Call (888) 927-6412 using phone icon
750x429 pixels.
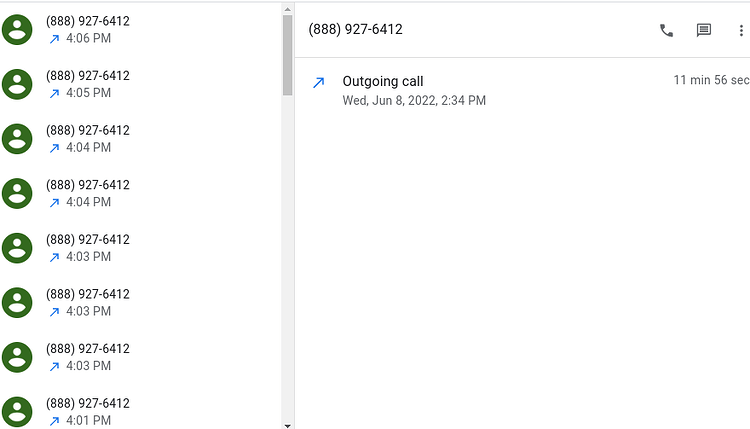click(x=666, y=31)
